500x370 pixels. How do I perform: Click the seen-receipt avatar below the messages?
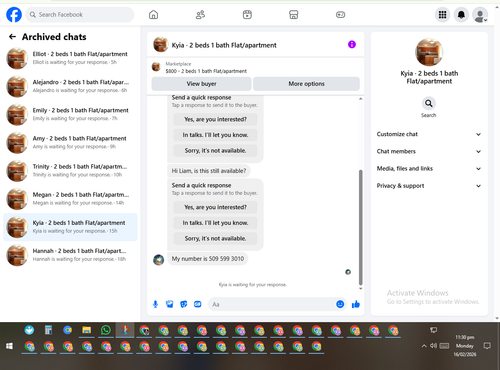point(348,272)
